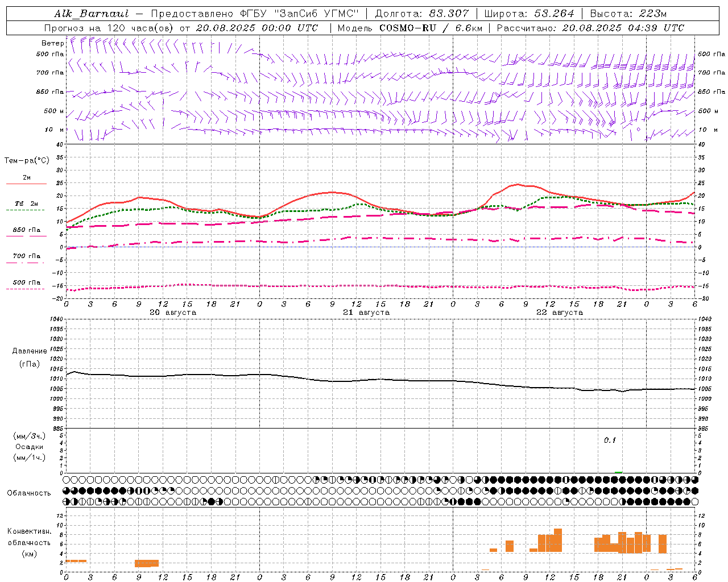This screenshot has width=728, height=582.
Task: Click the Модель COSMO-RU / 6.6км label
Action: [x=409, y=28]
